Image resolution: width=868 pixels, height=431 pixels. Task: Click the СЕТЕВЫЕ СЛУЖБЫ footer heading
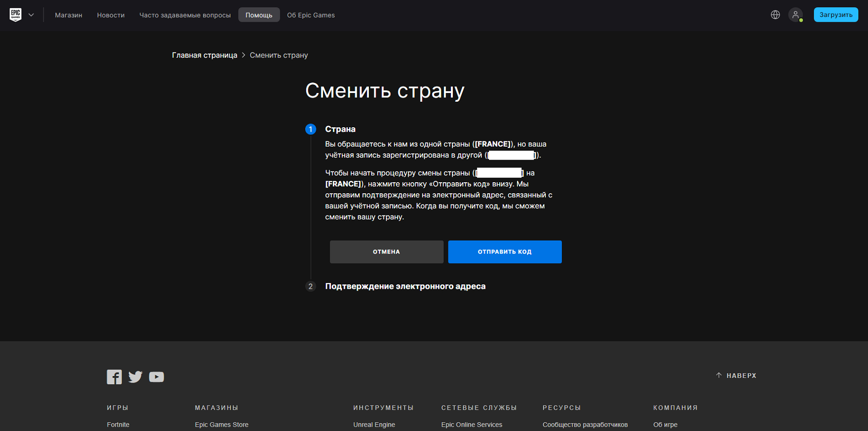click(479, 408)
